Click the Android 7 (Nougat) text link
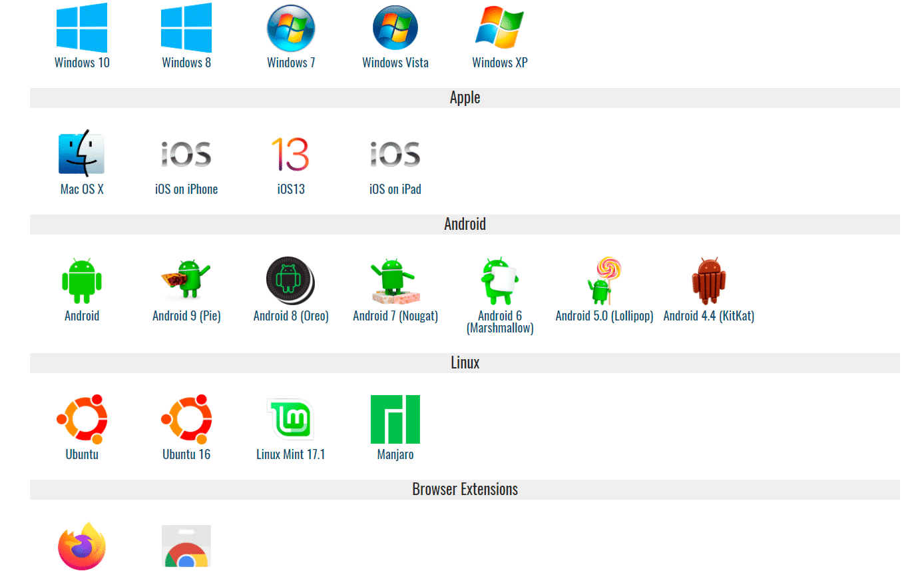 point(395,316)
